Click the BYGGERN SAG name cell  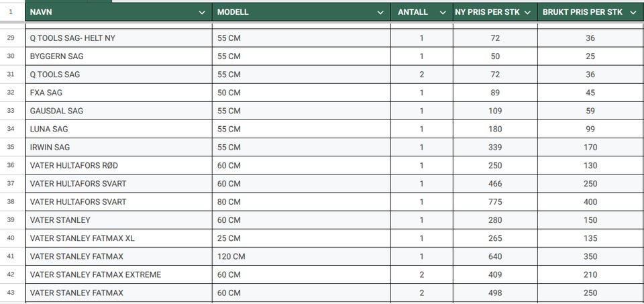[x=119, y=56]
